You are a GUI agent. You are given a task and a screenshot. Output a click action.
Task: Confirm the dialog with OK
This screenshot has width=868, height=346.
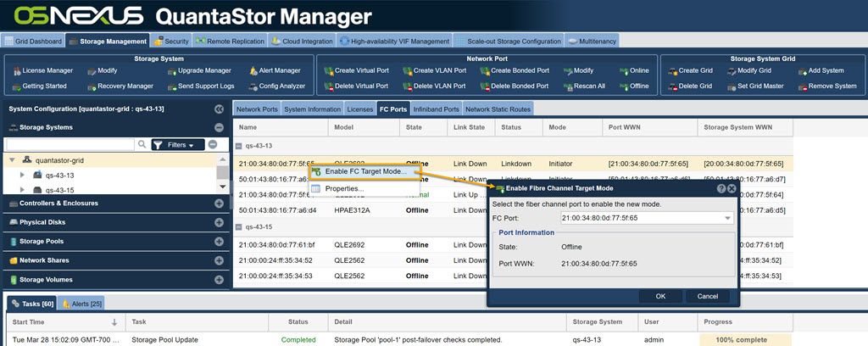[660, 296]
